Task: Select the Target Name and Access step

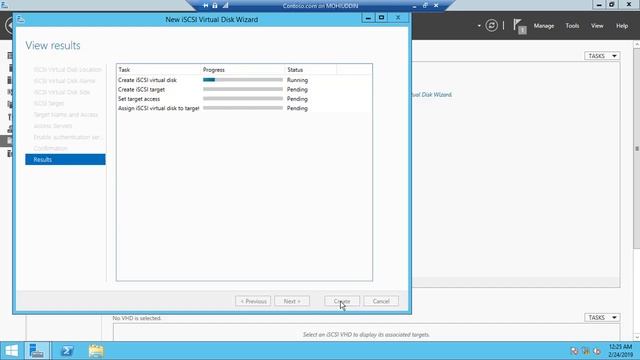Action: pyautogui.click(x=66, y=115)
